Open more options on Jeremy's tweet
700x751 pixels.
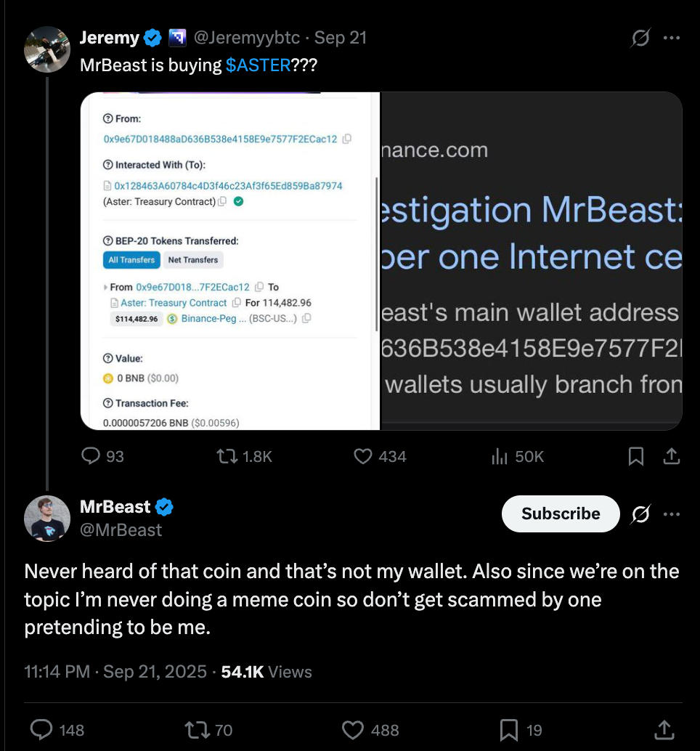(671, 38)
